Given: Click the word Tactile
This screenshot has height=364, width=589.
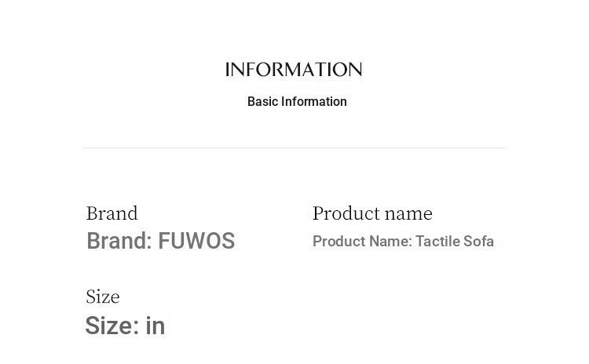Looking at the screenshot, I should point(437,242).
